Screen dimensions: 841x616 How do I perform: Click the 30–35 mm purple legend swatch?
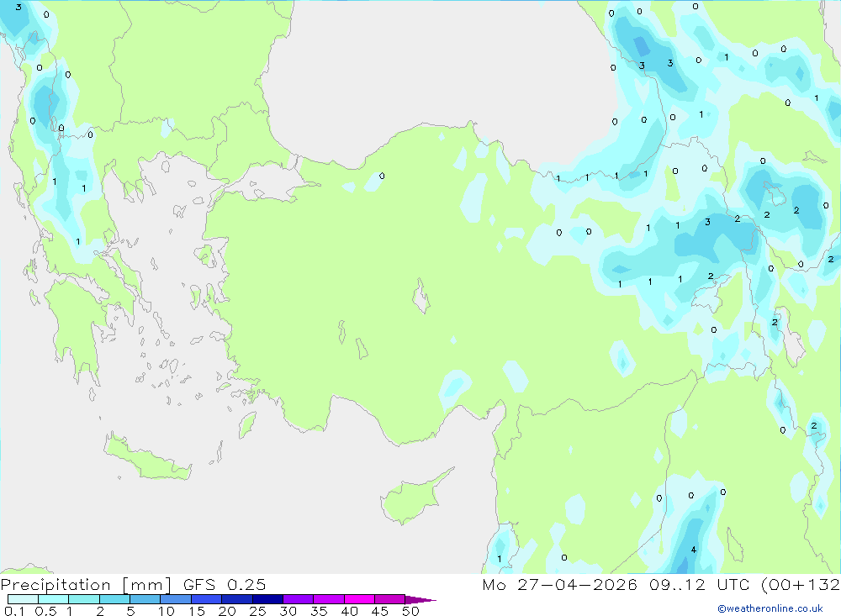[298, 599]
